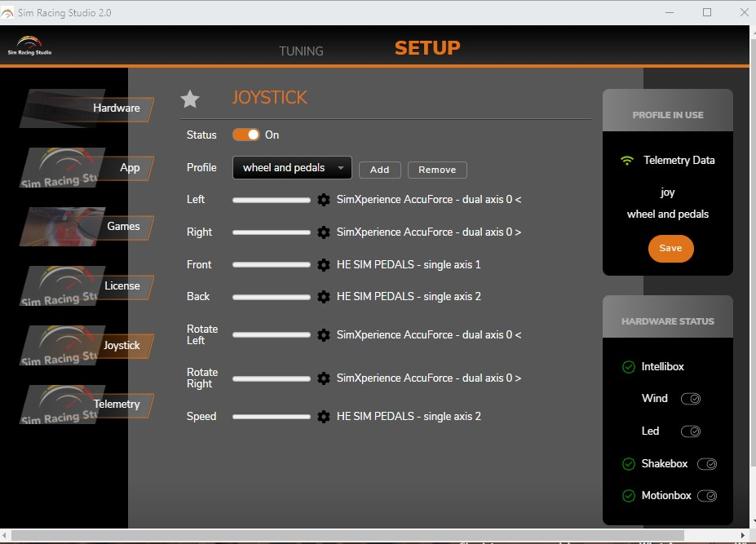Click the Add profile button

point(379,170)
